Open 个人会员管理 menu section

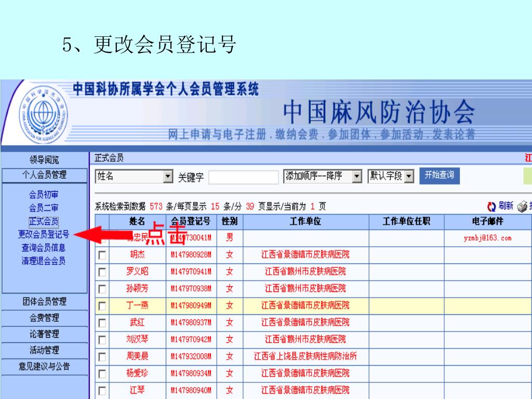44,175
